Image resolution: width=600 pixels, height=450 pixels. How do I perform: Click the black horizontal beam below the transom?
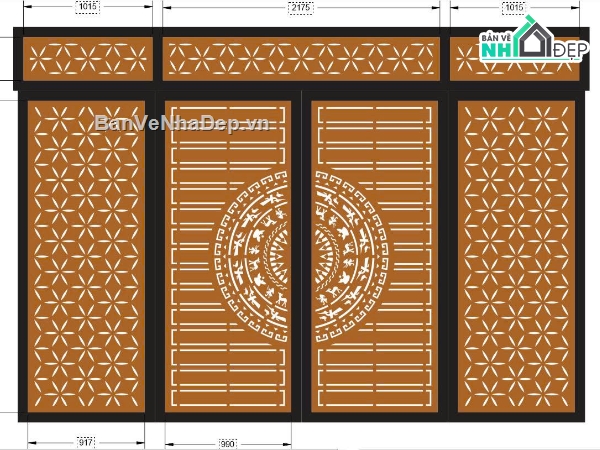click(300, 88)
